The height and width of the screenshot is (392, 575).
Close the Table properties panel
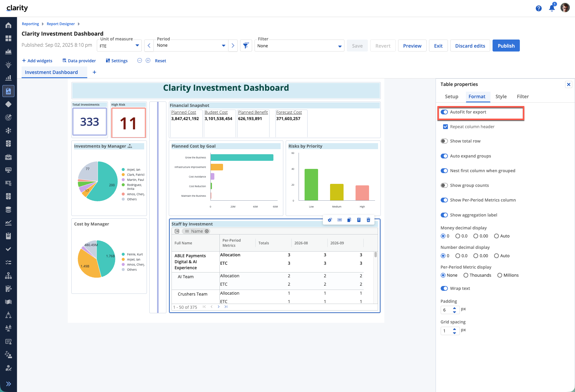pyautogui.click(x=568, y=84)
